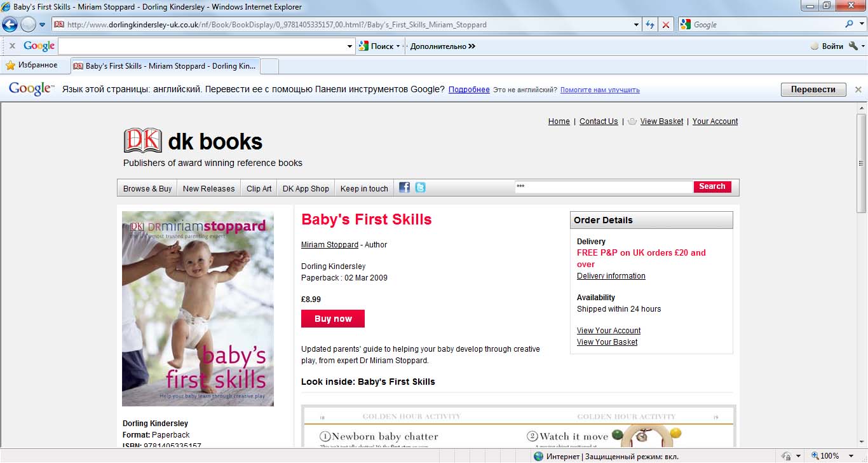868x463 pixels.
Task: Click the View Your Basket link
Action: click(x=607, y=342)
